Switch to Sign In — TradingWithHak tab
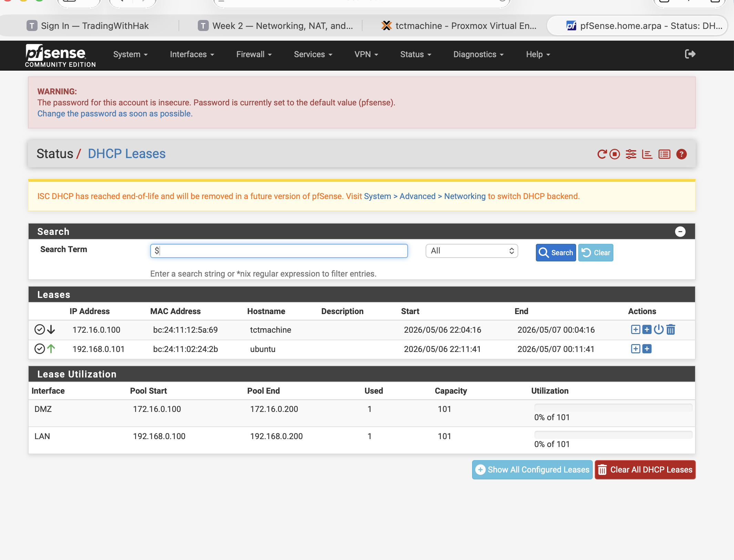The image size is (734, 560). pyautogui.click(x=88, y=25)
